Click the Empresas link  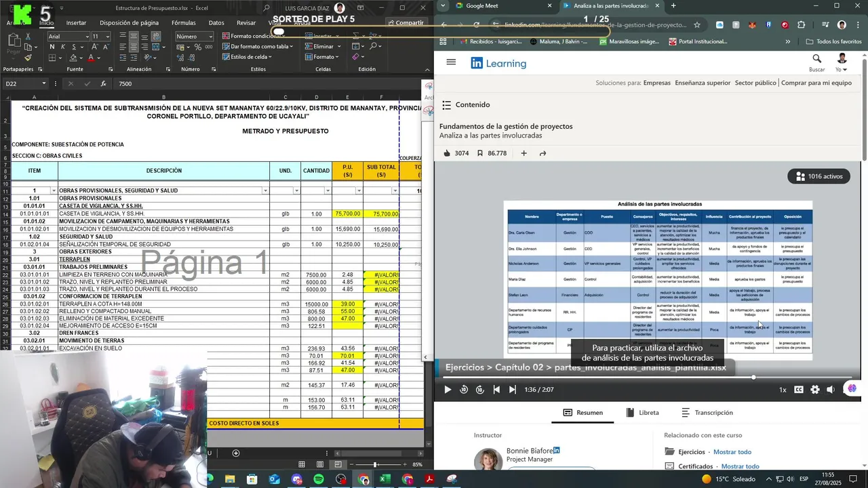[656, 83]
